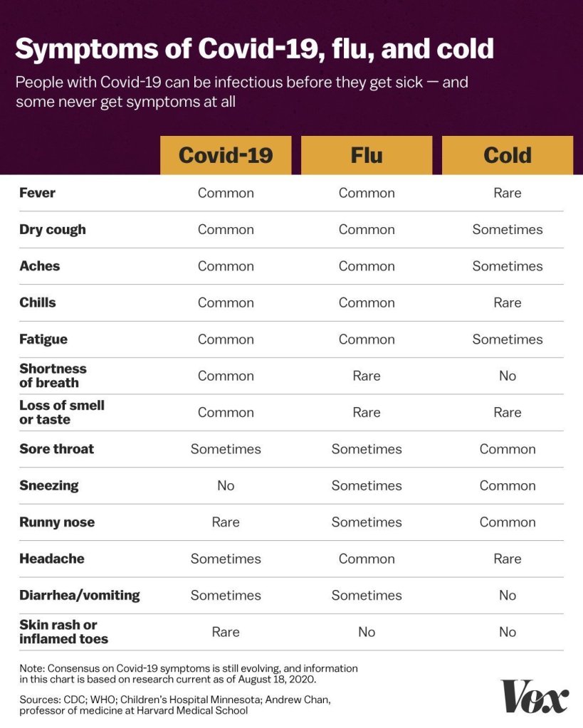Click the Shortness of breath value under Cold
This screenshot has height=728, width=583.
pos(508,376)
